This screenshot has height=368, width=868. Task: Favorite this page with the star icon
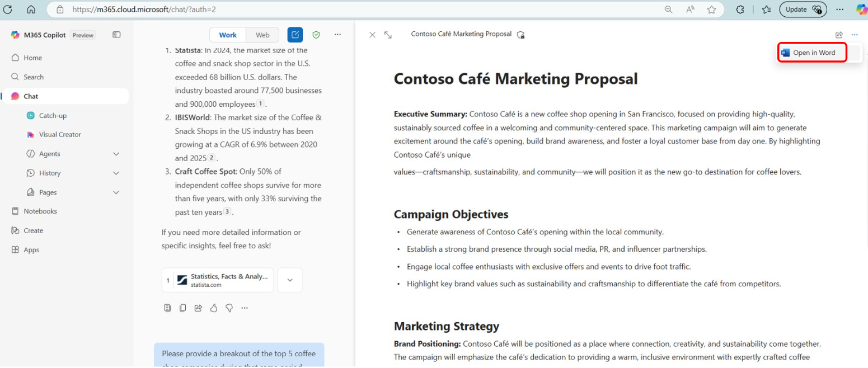(x=711, y=10)
